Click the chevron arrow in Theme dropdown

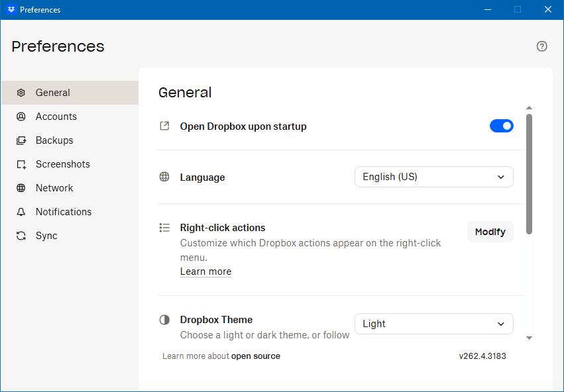pos(500,324)
